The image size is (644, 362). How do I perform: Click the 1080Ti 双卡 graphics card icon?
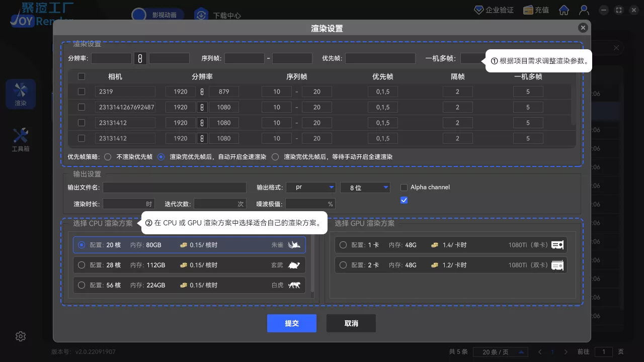pyautogui.click(x=557, y=265)
